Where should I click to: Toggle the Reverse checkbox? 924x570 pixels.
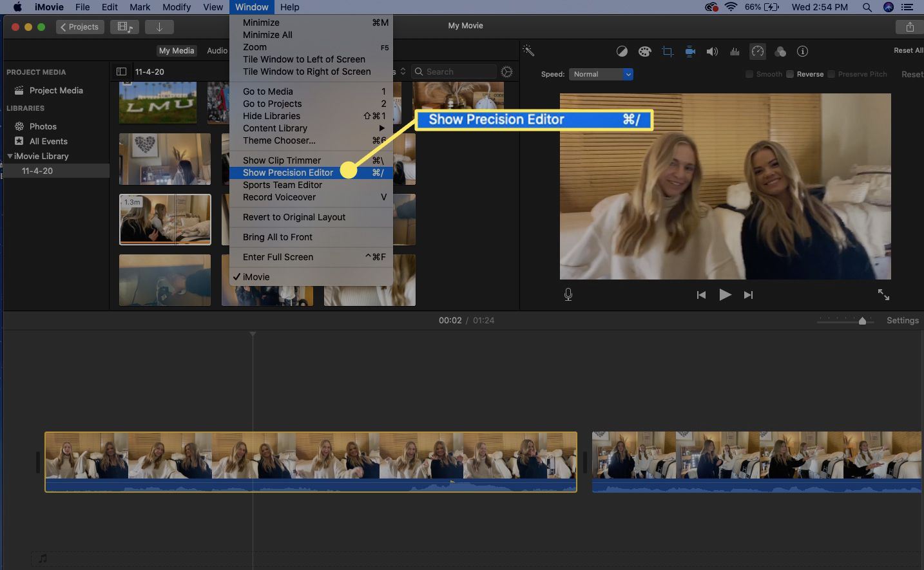(x=790, y=74)
